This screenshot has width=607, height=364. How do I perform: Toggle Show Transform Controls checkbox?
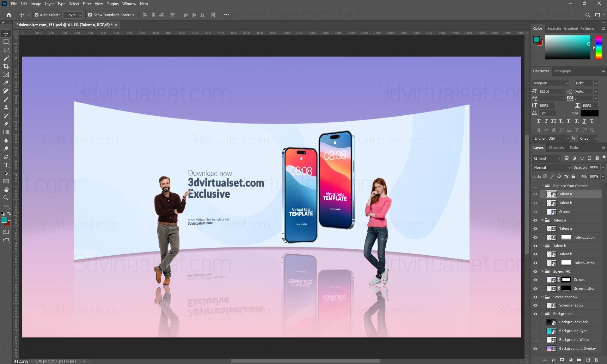(90, 15)
